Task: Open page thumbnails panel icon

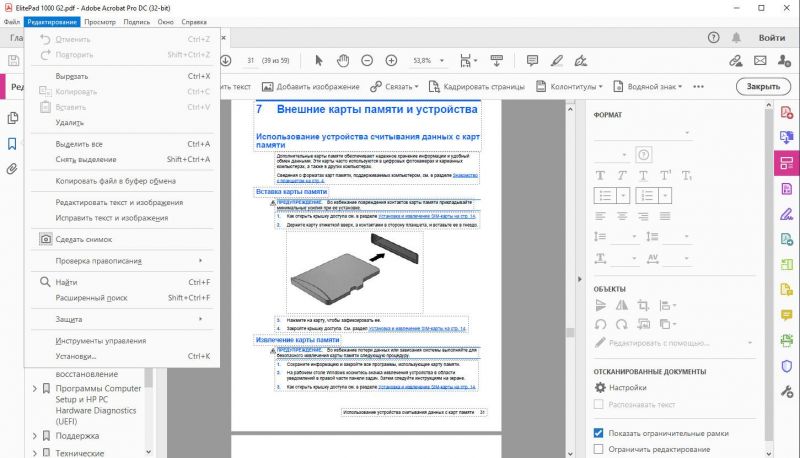Action: coord(13,118)
